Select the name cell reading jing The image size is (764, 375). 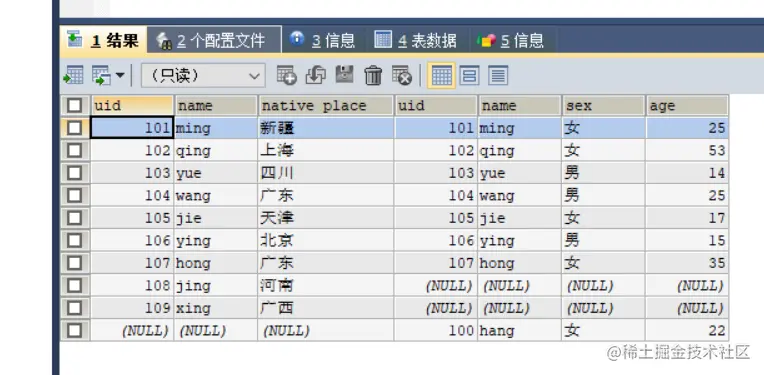[216, 285]
